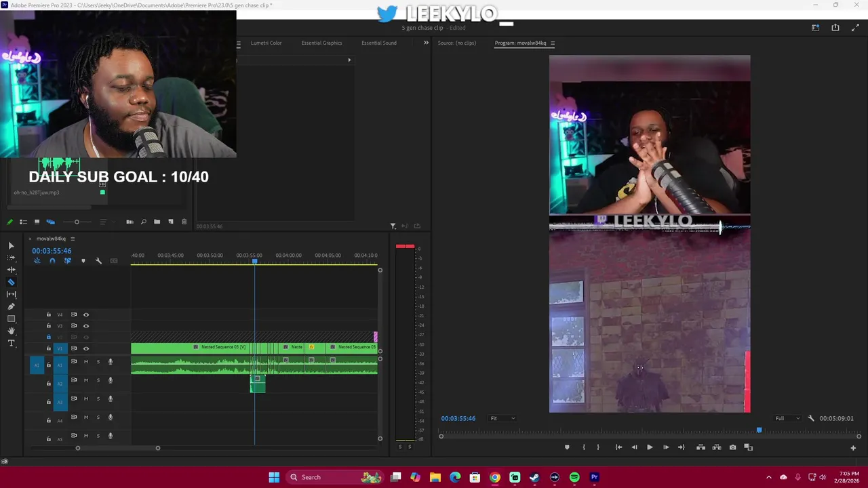The image size is (868, 488).
Task: Hide the V4 track output eye
Action: (x=86, y=314)
